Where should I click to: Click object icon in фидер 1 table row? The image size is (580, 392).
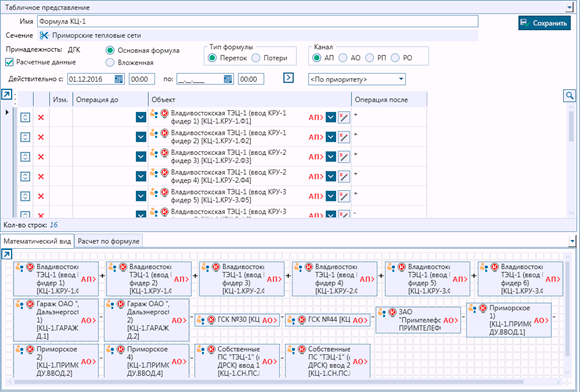[x=154, y=113]
